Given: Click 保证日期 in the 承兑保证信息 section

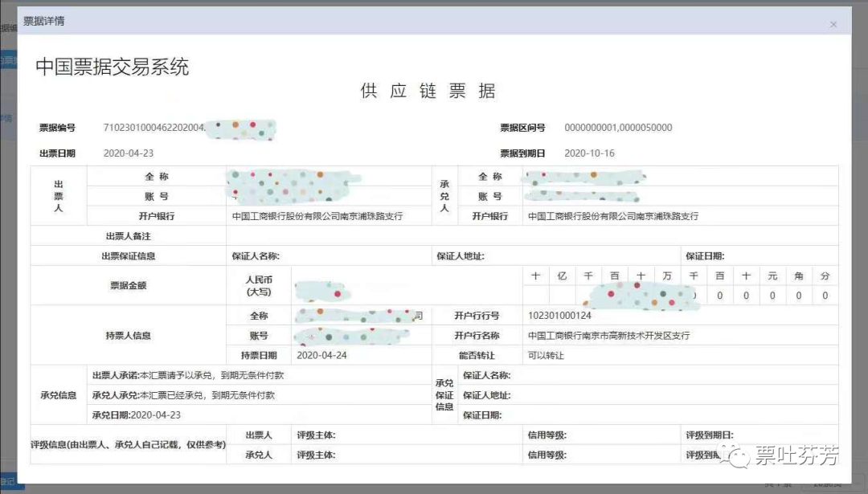Looking at the screenshot, I should coord(482,415).
